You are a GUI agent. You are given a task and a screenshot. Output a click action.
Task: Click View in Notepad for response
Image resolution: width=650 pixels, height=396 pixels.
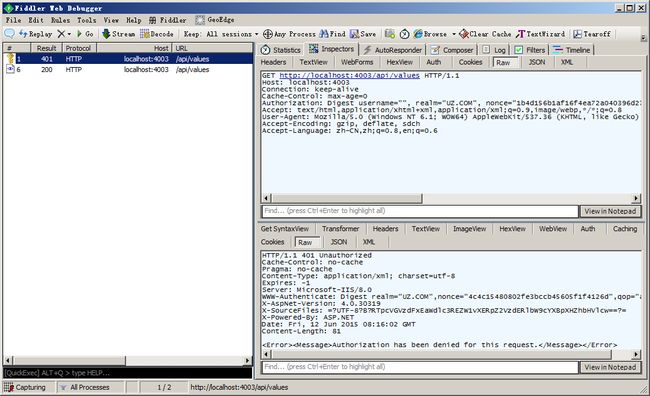tap(610, 367)
